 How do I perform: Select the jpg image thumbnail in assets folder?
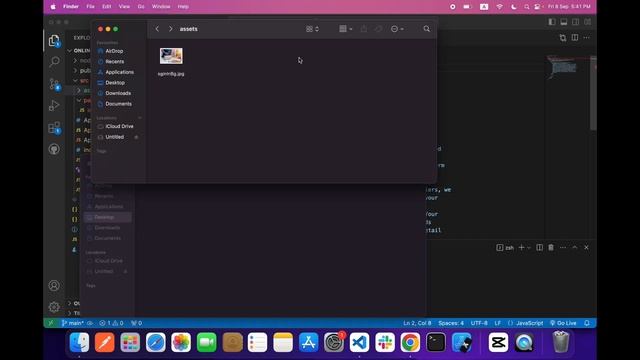pos(171,56)
